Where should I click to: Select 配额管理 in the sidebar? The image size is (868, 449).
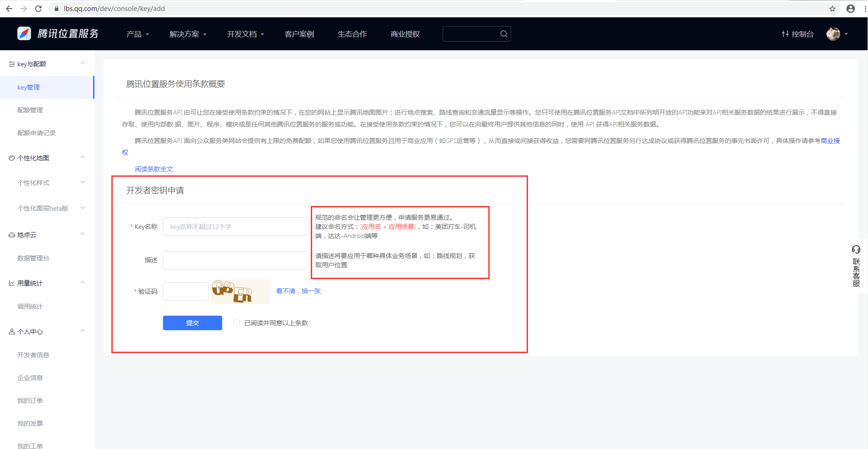click(30, 110)
